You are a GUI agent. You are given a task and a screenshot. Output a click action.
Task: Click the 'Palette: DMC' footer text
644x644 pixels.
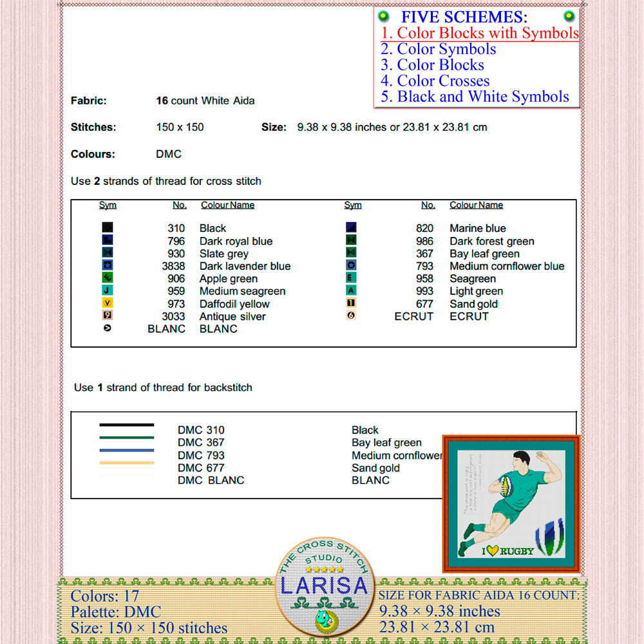pyautogui.click(x=116, y=612)
